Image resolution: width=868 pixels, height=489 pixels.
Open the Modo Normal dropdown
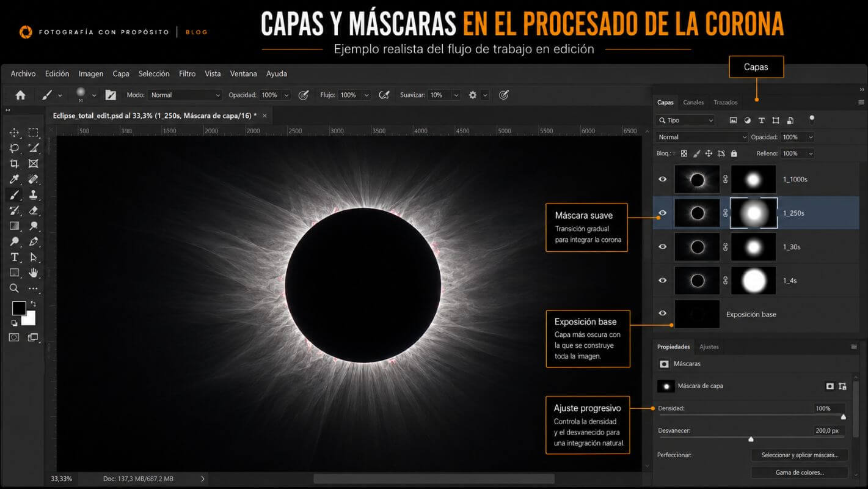pyautogui.click(x=184, y=95)
